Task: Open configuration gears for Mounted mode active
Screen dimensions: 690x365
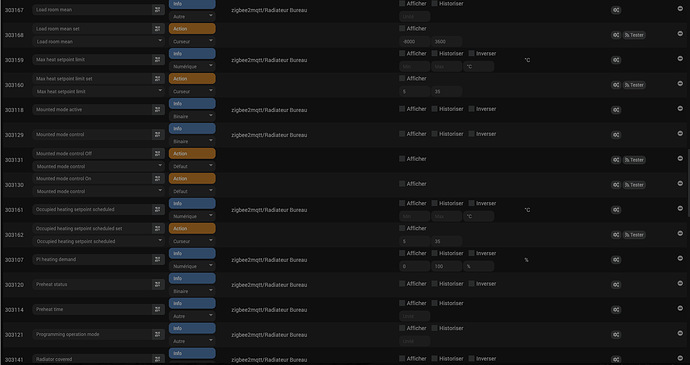Action: point(616,110)
